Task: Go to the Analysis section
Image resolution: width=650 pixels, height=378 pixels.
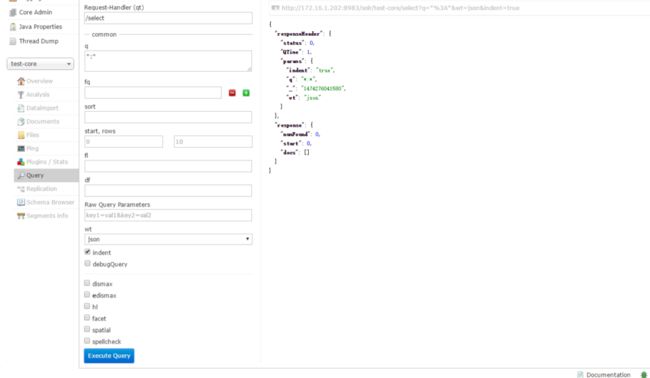Action: click(38, 94)
